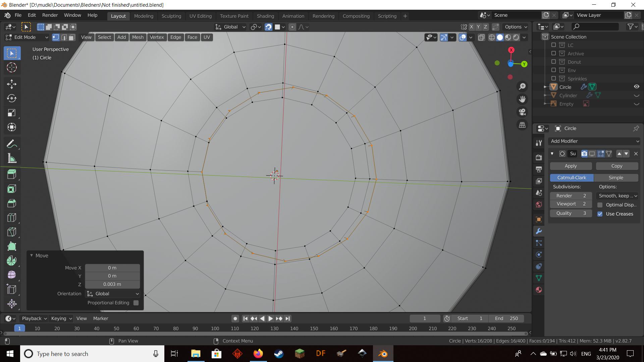This screenshot has width=644, height=362.
Task: Hide the Circle object with eye icon
Action: pos(636,87)
